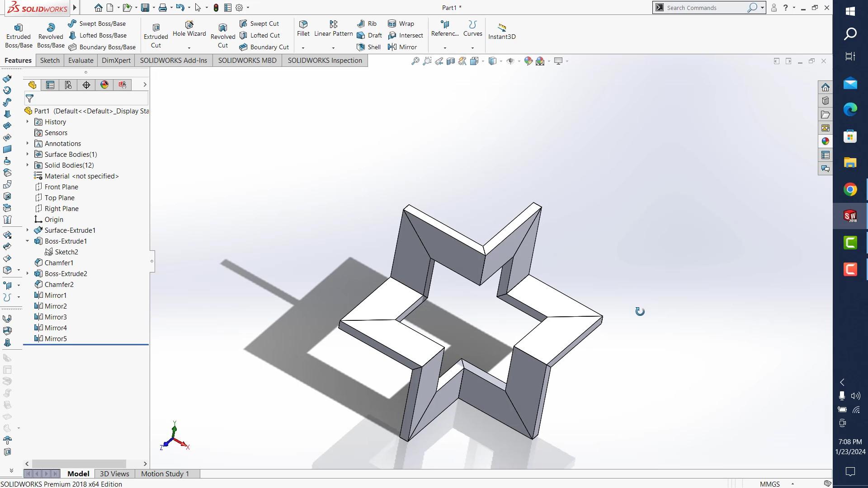Viewport: 868px width, 488px height.
Task: Apply the Fillet tool
Action: [x=303, y=28]
